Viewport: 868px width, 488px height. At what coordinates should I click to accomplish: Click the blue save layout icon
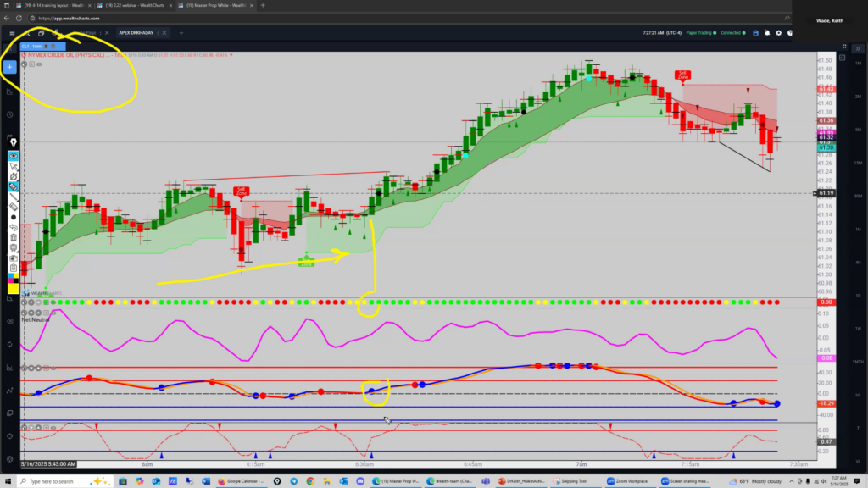click(x=755, y=33)
